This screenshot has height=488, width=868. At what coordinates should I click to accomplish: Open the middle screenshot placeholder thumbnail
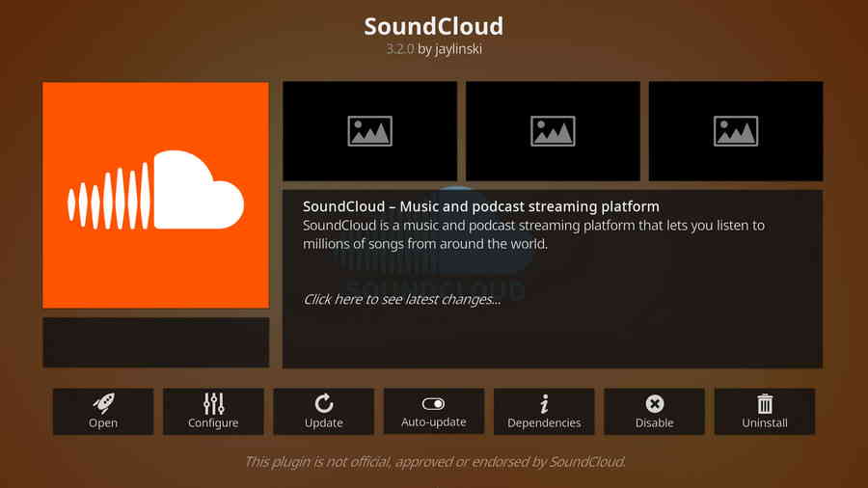pos(553,131)
